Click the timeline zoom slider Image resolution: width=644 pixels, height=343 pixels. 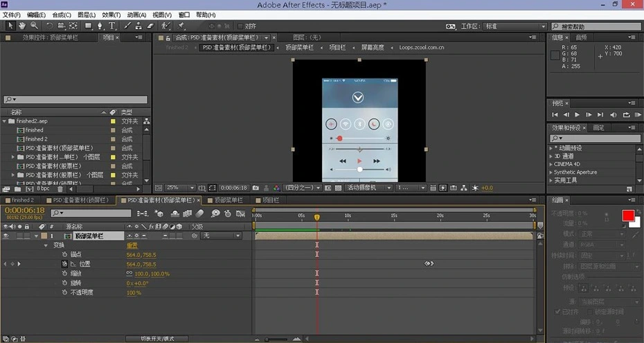tap(276, 340)
